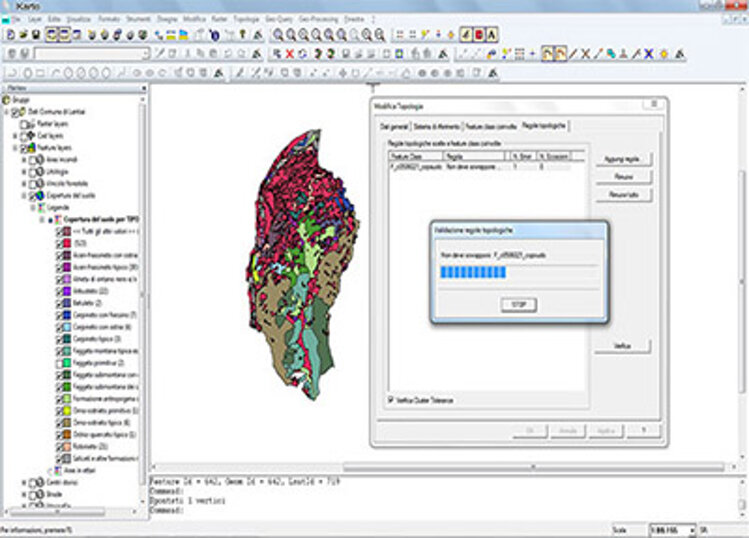The height and width of the screenshot is (538, 749).
Task: Switch to the Dati generali tab
Action: point(393,127)
